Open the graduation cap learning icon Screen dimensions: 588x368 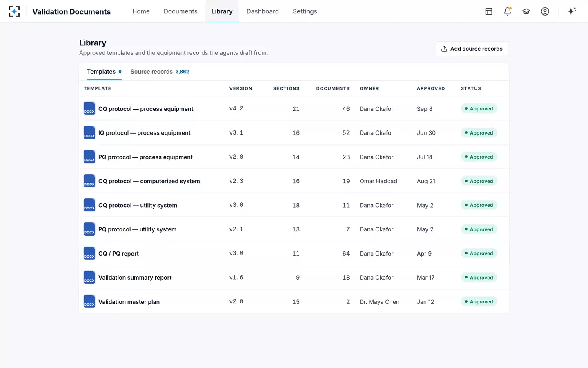(x=526, y=11)
